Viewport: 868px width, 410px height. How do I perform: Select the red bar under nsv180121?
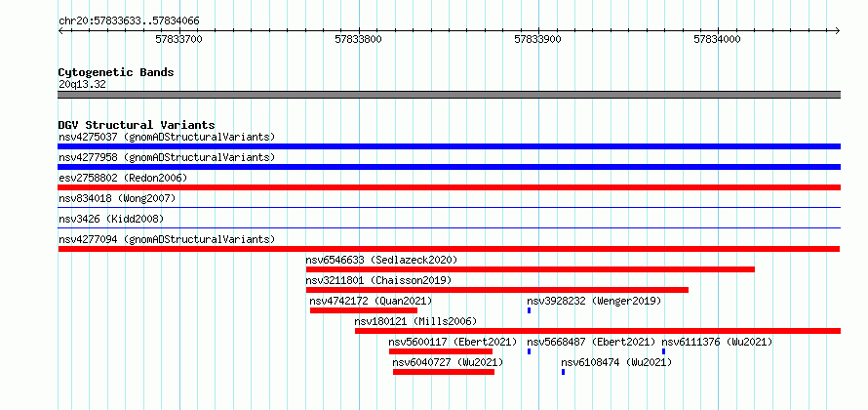click(x=598, y=331)
